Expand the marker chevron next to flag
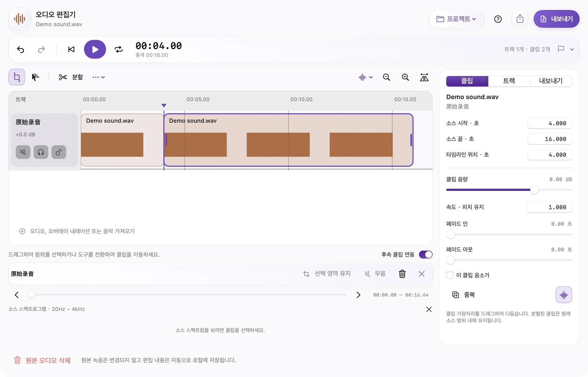Viewport: 588px width, 377px height. (x=572, y=49)
